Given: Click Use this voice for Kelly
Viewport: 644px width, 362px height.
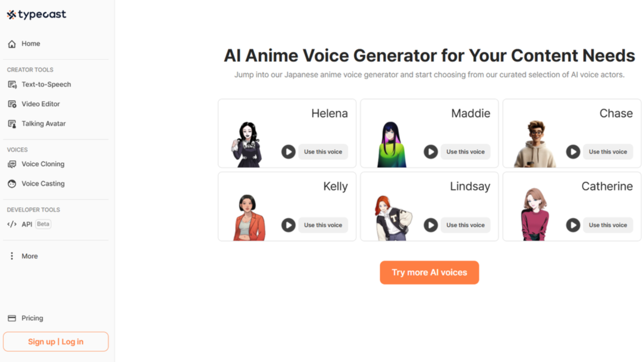Looking at the screenshot, I should coord(323,225).
